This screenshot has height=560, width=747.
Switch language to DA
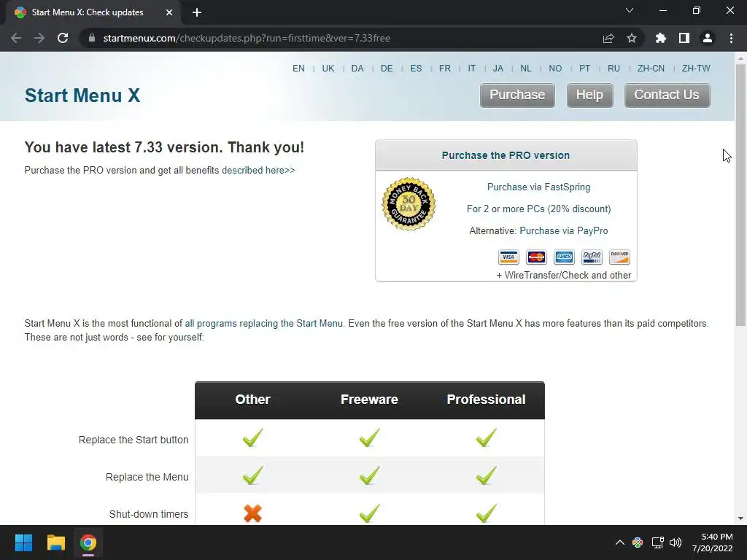pyautogui.click(x=357, y=69)
